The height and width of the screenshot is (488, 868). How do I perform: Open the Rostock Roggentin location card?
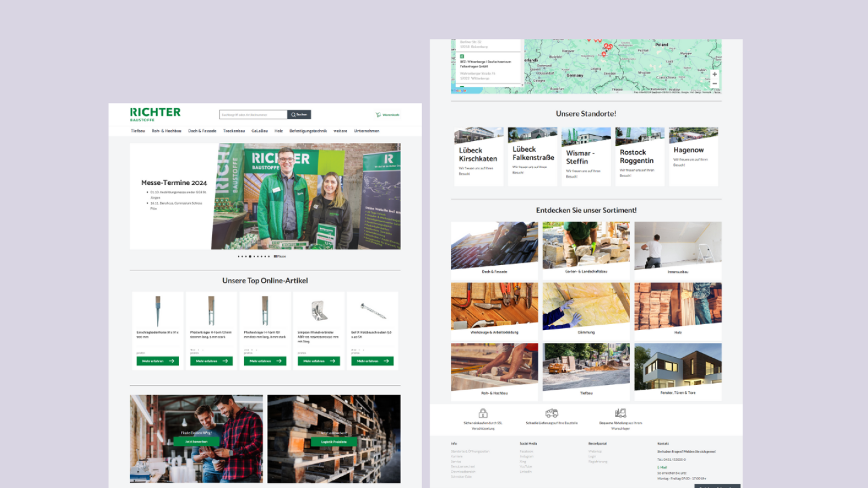(640, 157)
